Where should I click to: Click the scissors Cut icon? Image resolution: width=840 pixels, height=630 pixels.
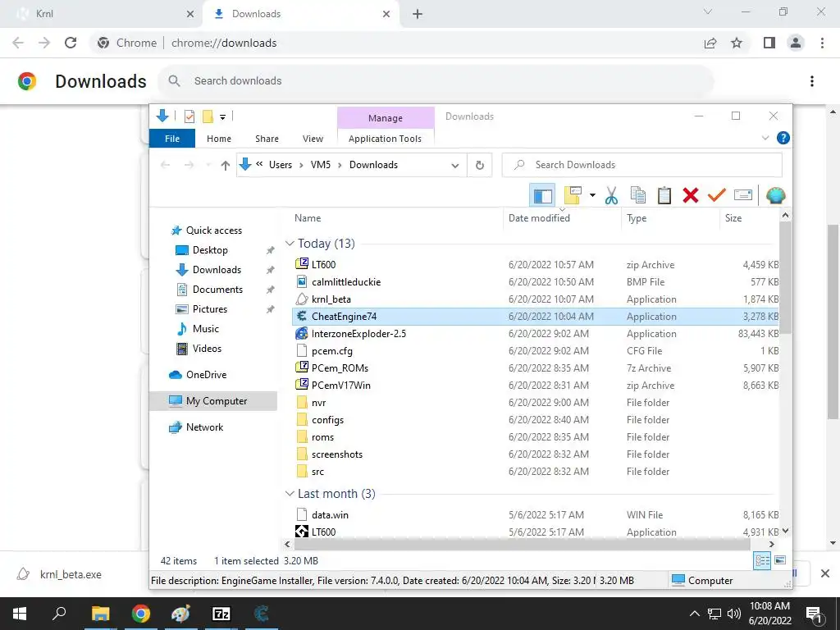(611, 195)
